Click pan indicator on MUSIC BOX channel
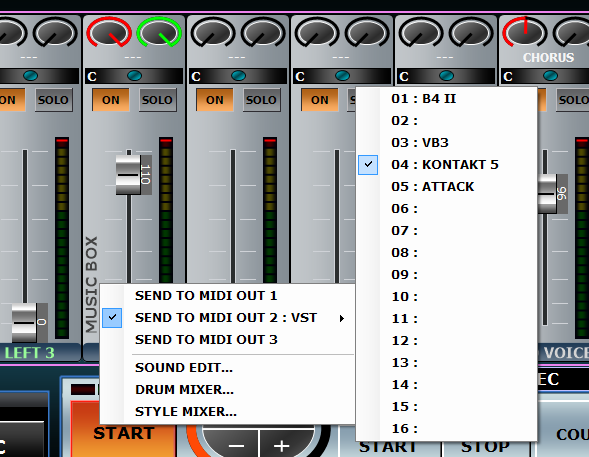The height and width of the screenshot is (457, 589). 134,76
